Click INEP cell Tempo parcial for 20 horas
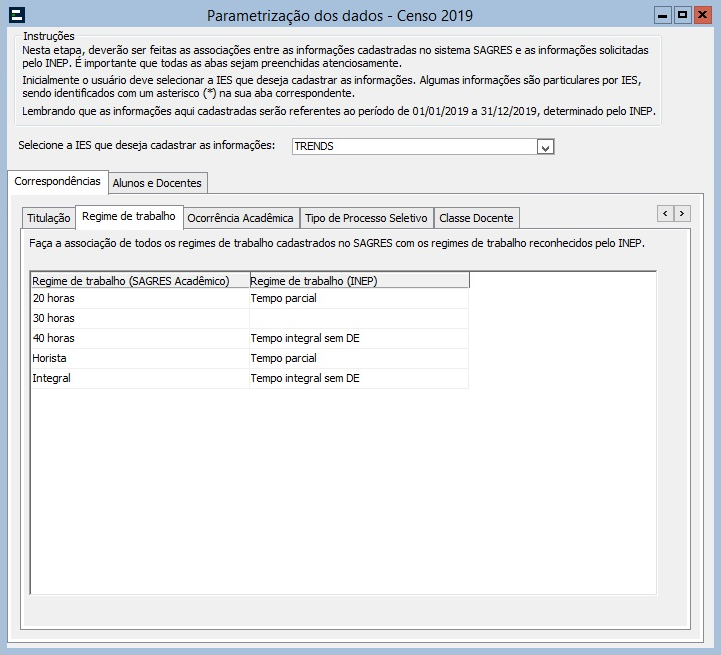This screenshot has width=721, height=655. tap(359, 298)
